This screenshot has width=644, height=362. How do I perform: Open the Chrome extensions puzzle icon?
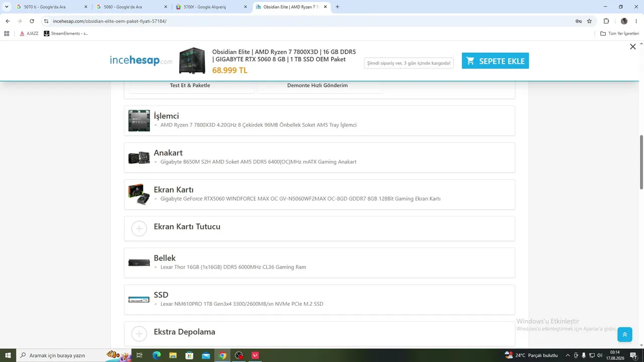pyautogui.click(x=606, y=21)
